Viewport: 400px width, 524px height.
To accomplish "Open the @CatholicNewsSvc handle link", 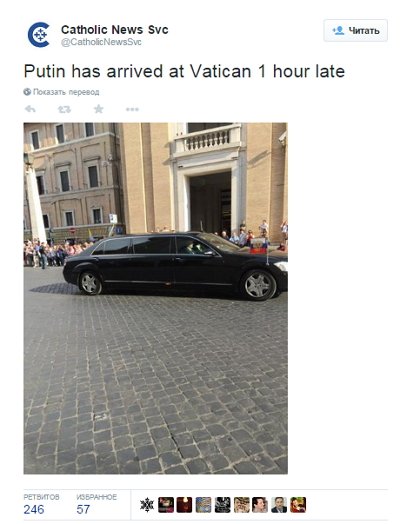I will 101,42.
